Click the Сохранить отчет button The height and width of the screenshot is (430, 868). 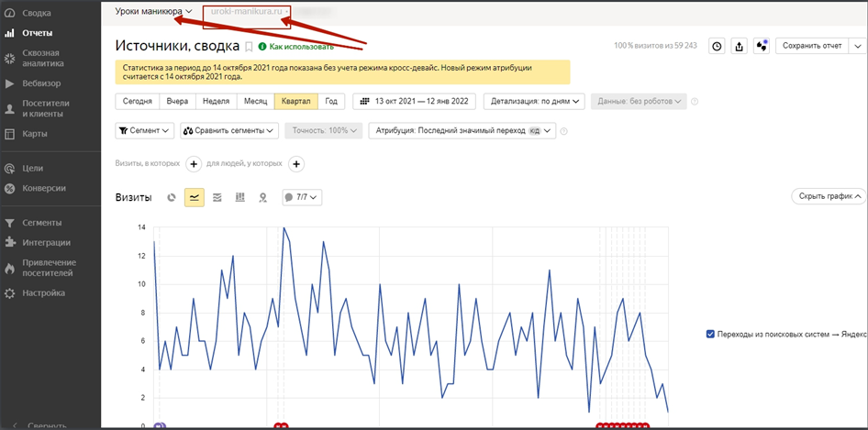coord(813,46)
